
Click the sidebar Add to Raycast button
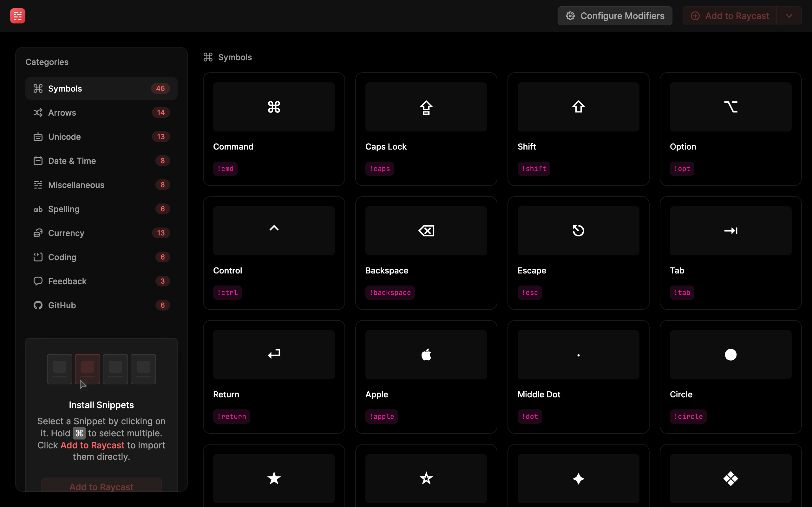101,485
